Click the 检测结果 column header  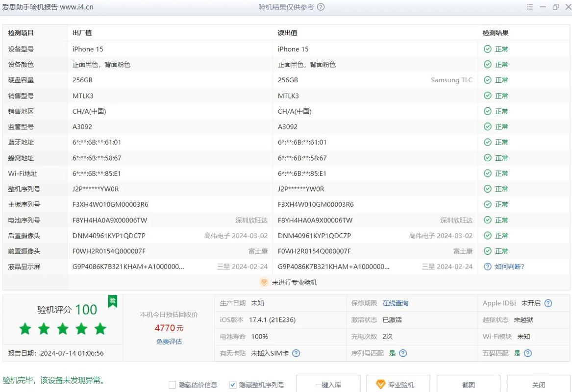tap(496, 33)
